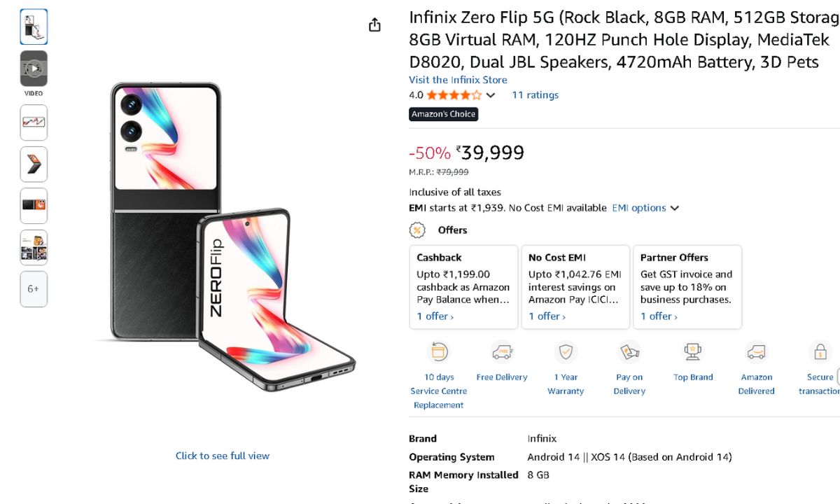The width and height of the screenshot is (840, 504).
Task: Open the Partner Offers 1 offer link
Action: pos(659,316)
